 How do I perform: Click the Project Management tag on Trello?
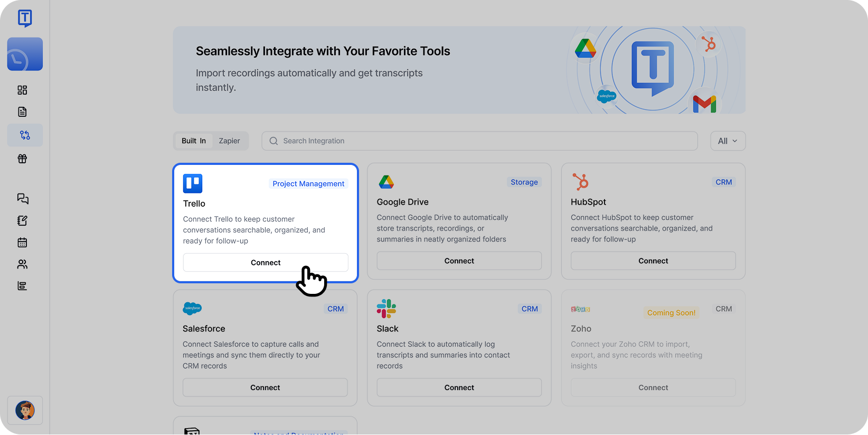(x=308, y=183)
